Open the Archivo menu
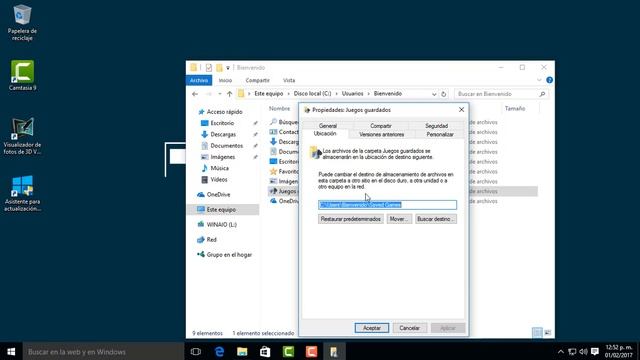The image size is (640, 360). (x=199, y=80)
